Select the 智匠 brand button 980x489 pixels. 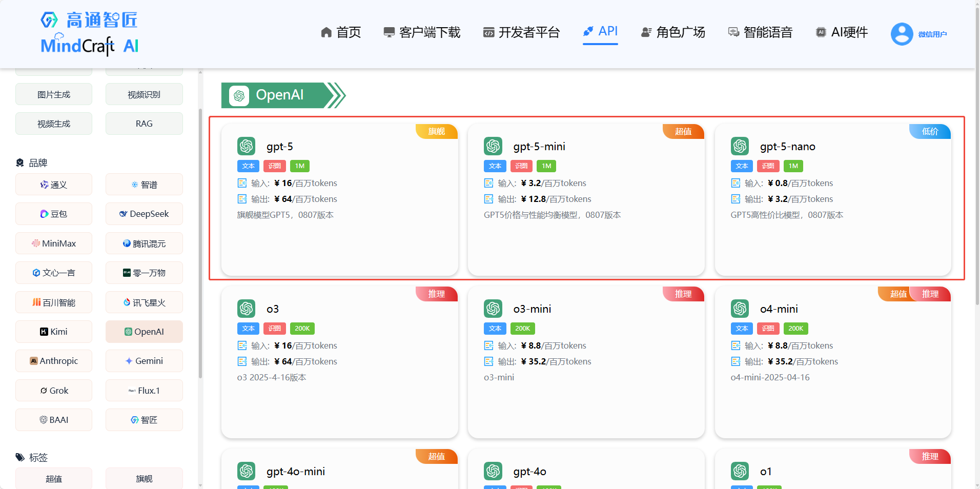[x=144, y=420]
